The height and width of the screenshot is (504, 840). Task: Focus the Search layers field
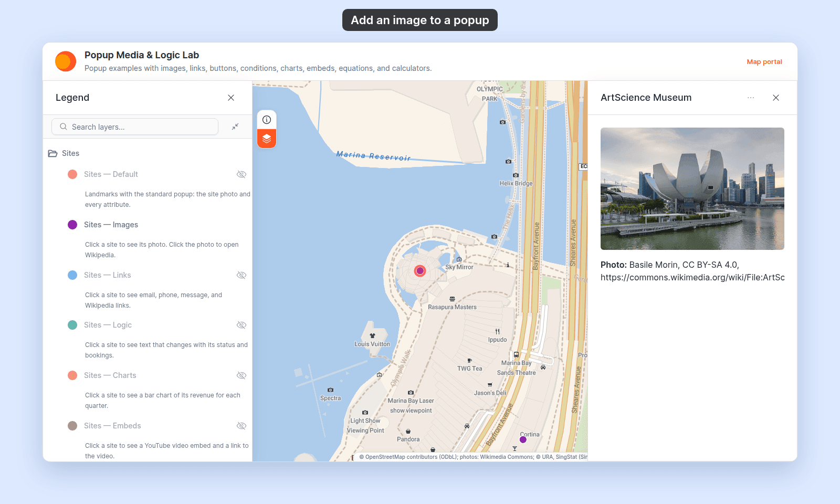pos(135,127)
